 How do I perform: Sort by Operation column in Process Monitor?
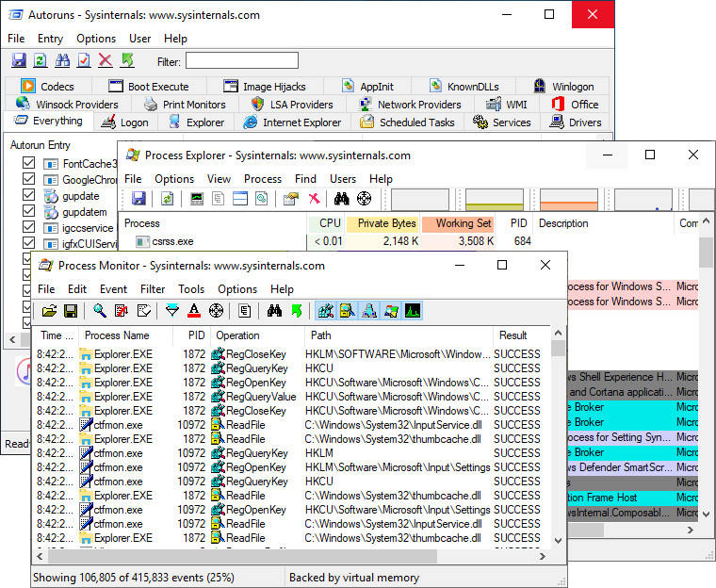(x=257, y=335)
